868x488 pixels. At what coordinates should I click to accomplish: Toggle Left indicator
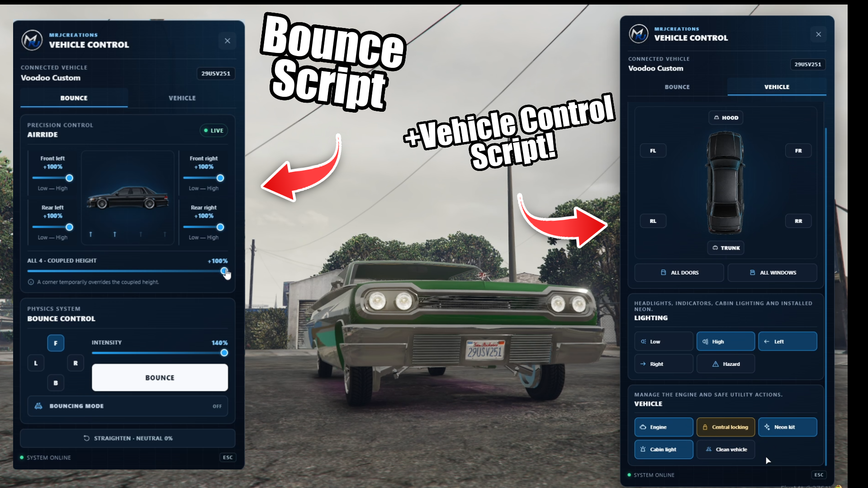tap(787, 341)
